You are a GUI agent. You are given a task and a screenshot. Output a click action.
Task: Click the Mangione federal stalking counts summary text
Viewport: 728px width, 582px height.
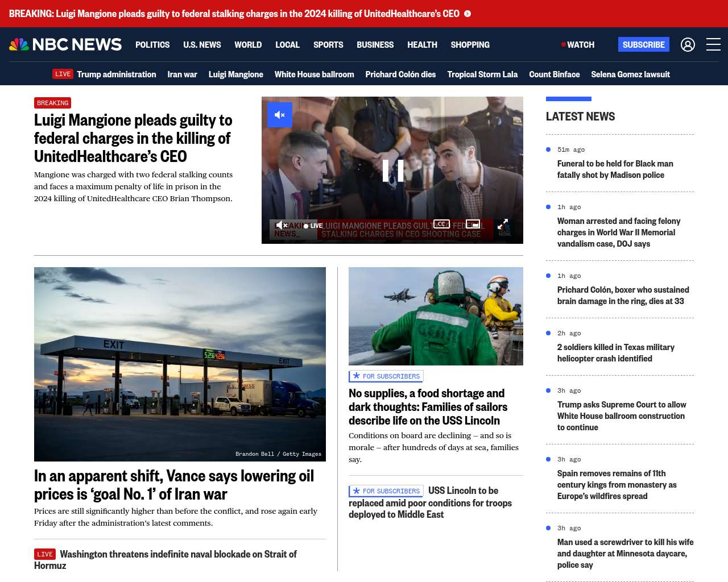pos(134,186)
